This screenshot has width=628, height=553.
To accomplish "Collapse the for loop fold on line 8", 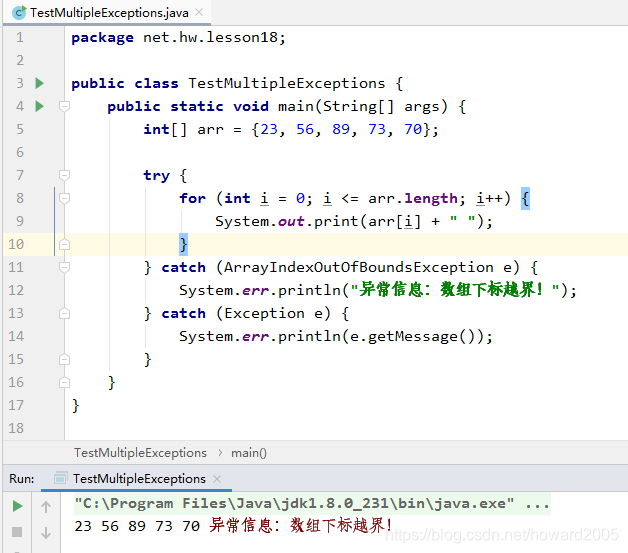I will coord(64,198).
